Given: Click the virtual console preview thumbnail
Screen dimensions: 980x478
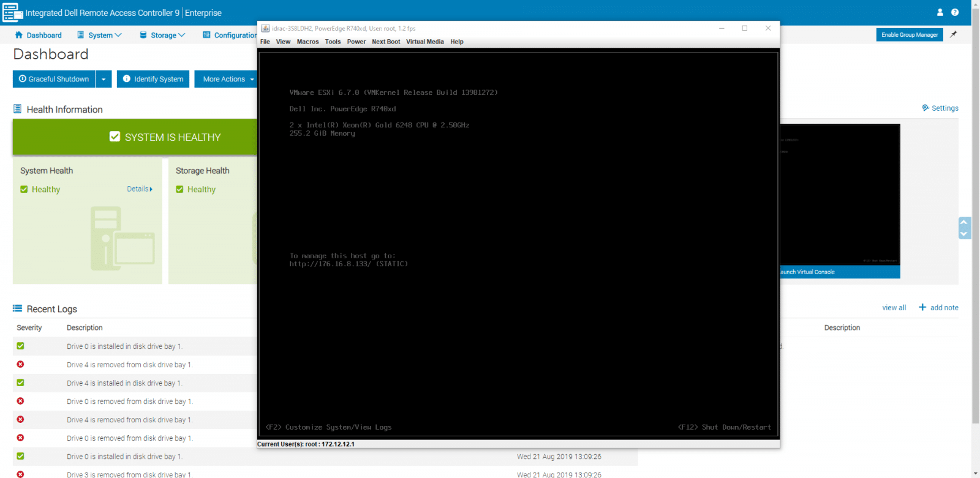Looking at the screenshot, I should tap(840, 195).
